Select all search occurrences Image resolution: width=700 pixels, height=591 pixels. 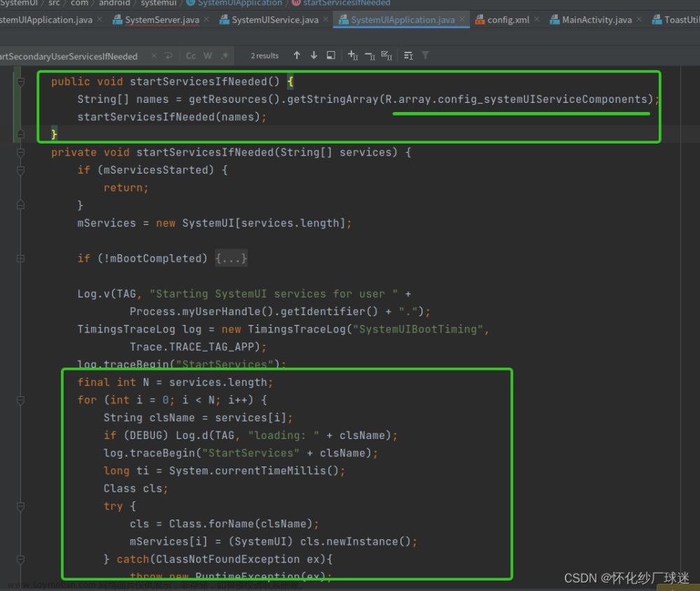coord(386,55)
